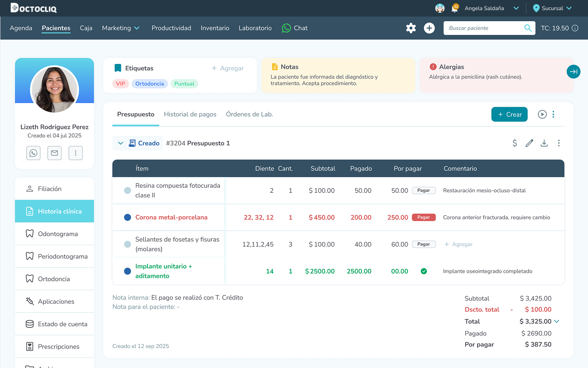Open Ortodoncia in the sidebar
Image resolution: width=588 pixels, height=368 pixels.
(x=54, y=279)
